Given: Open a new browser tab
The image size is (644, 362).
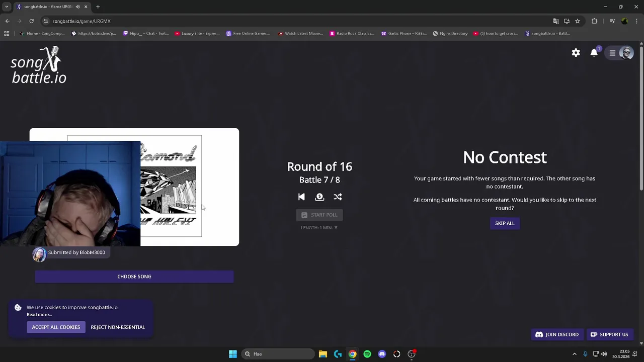Looking at the screenshot, I should point(98,7).
